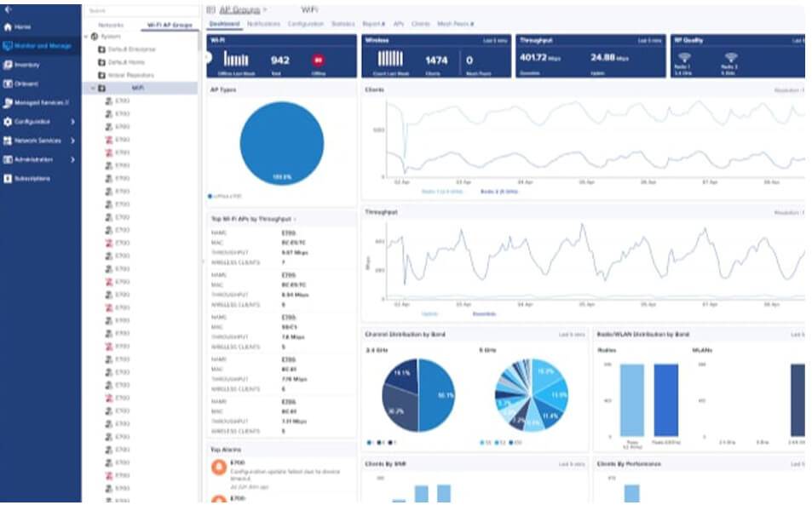Click the Radio 1 Wi-Fi signal icon

[x=684, y=57]
